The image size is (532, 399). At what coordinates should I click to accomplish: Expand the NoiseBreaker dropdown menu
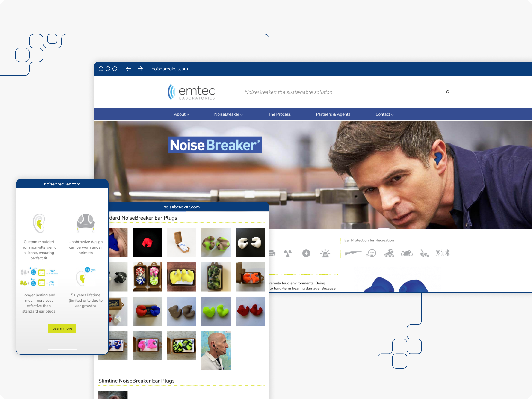pyautogui.click(x=228, y=114)
